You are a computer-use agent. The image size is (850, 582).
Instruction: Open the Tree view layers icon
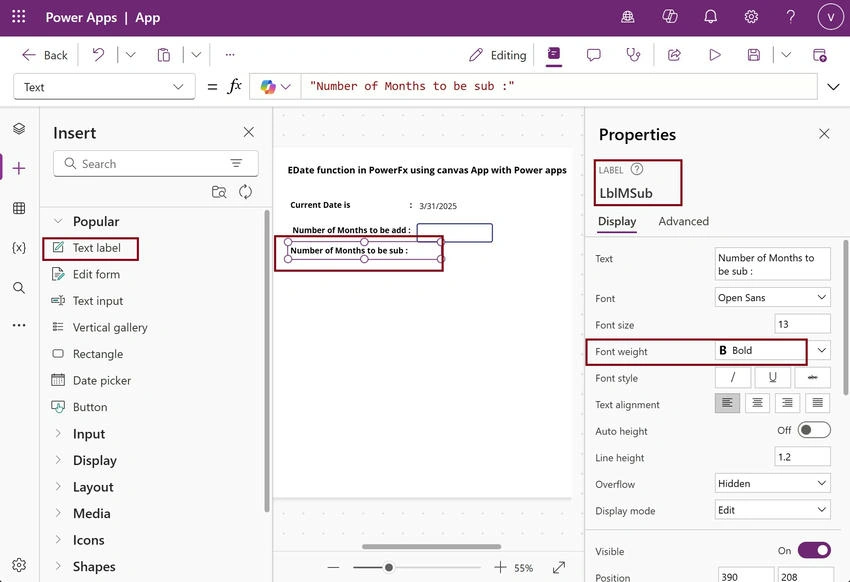click(x=19, y=128)
